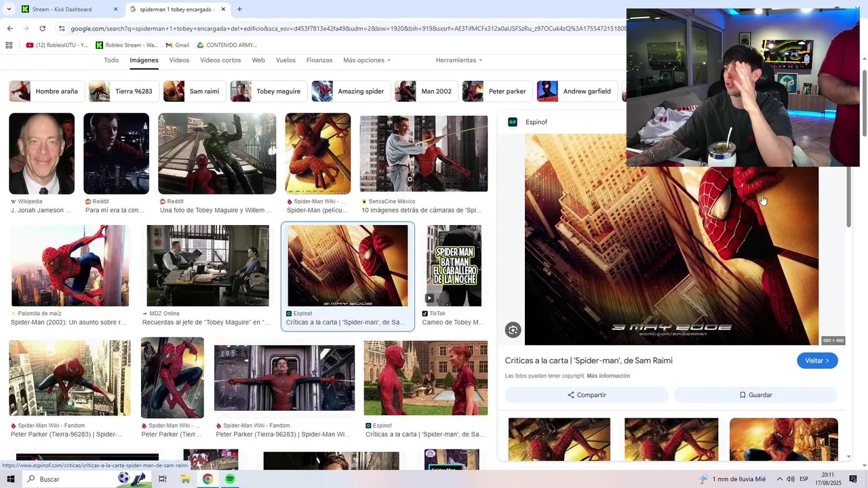Screen dimensions: 868x488
Task: Open the volume control icon
Action: [x=791, y=479]
